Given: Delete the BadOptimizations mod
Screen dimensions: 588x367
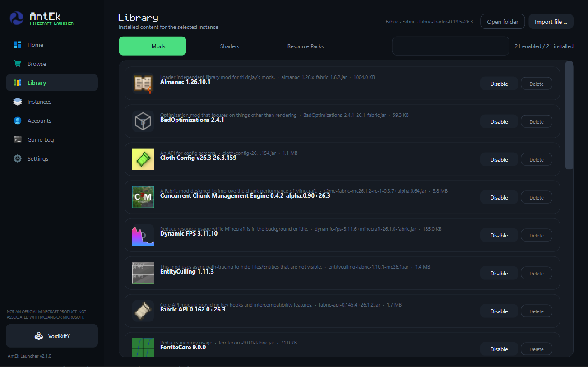Looking at the screenshot, I should 537,121.
